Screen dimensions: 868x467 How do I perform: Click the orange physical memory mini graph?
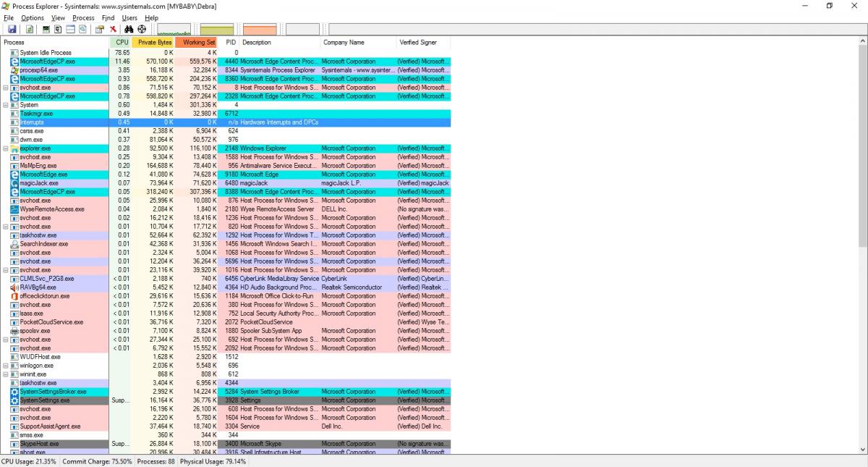(x=260, y=29)
